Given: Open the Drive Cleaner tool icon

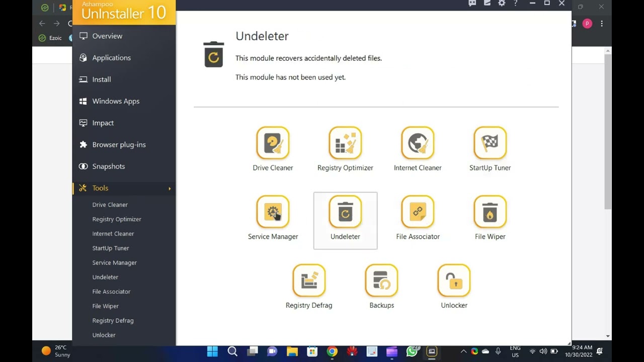Looking at the screenshot, I should pyautogui.click(x=273, y=143).
